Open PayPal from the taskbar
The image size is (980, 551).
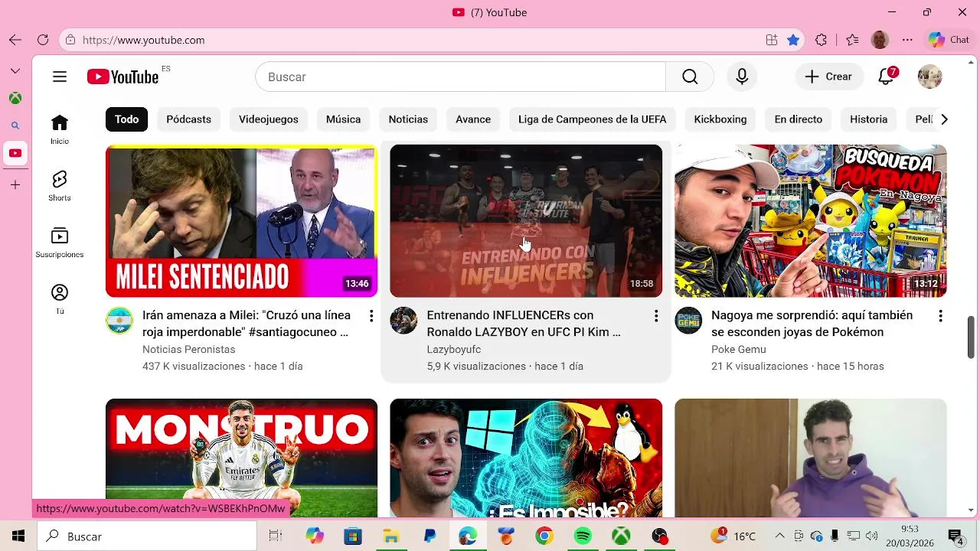tap(430, 536)
